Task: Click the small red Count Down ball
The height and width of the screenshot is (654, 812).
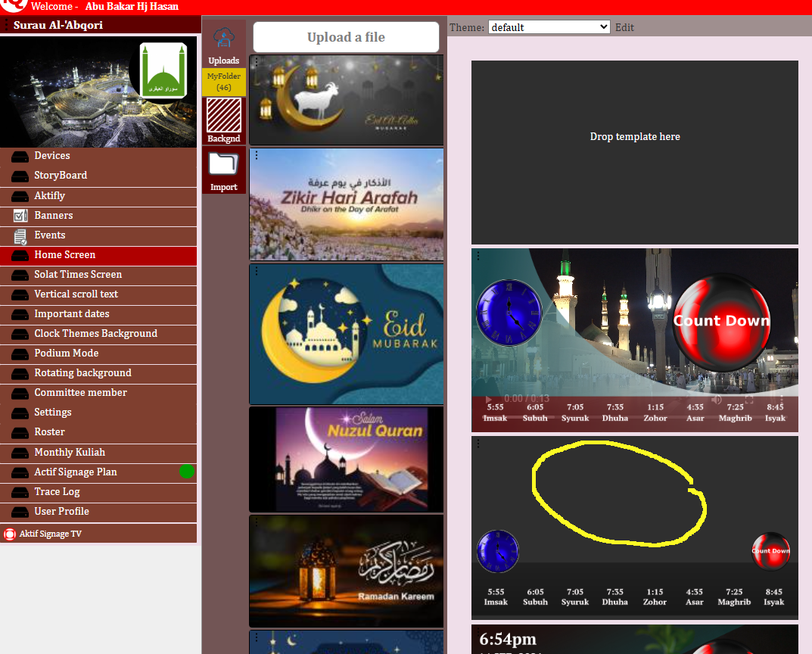Action: point(770,551)
